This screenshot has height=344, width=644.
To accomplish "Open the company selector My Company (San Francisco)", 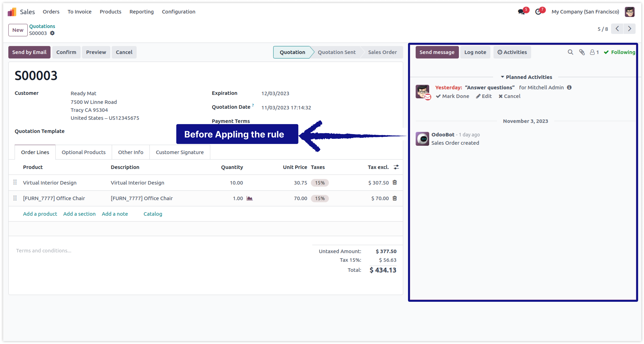I will click(585, 12).
